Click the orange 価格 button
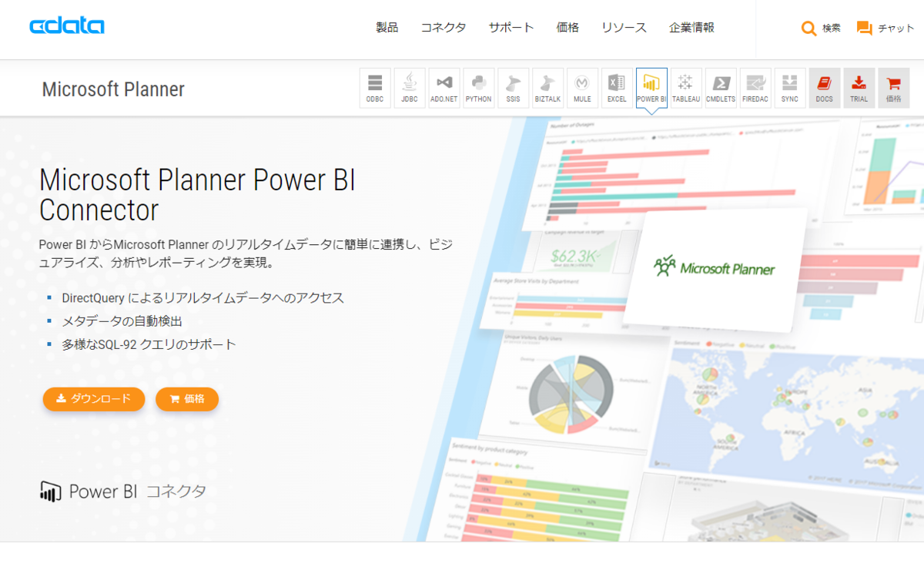Viewport: 924px width, 567px height. tap(187, 399)
